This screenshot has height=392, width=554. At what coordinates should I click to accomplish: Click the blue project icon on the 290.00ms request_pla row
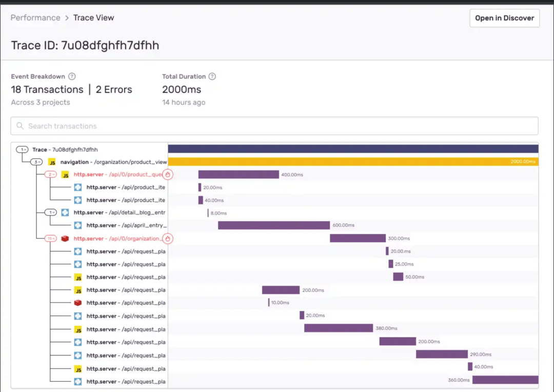[78, 356]
